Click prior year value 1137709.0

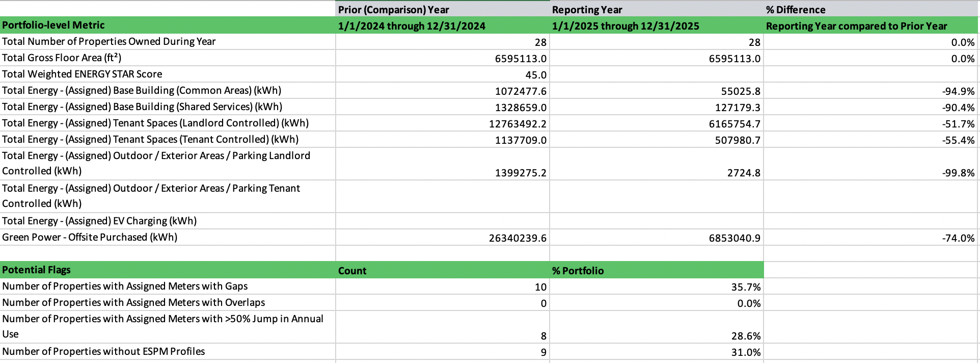443,140
